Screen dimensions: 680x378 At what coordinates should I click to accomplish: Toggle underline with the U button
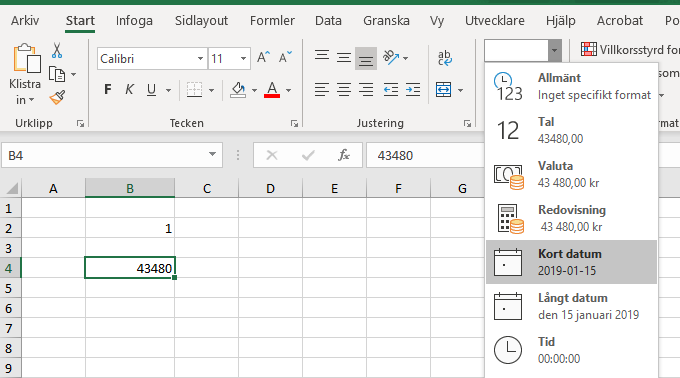click(151, 90)
